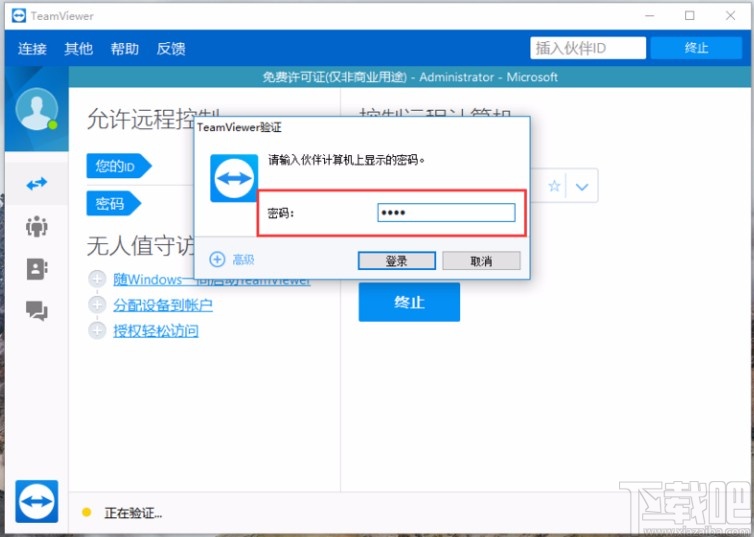The image size is (754, 537).
Task: Click the favorite star icon next to partner ID
Action: [554, 186]
